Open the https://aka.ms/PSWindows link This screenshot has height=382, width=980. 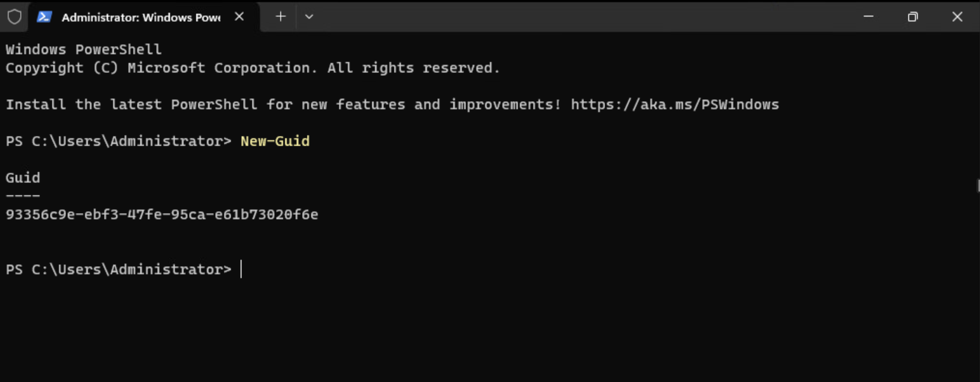tap(675, 104)
